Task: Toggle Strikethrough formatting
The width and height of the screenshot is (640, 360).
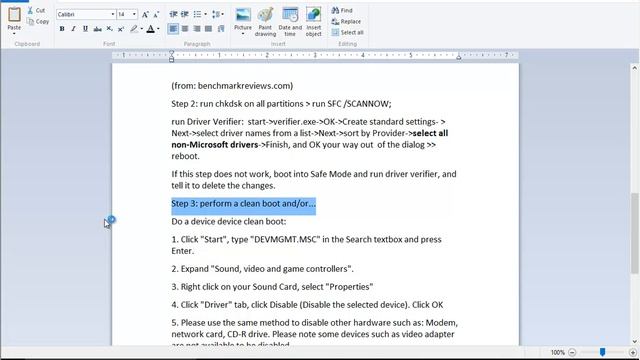Action: tap(97, 29)
